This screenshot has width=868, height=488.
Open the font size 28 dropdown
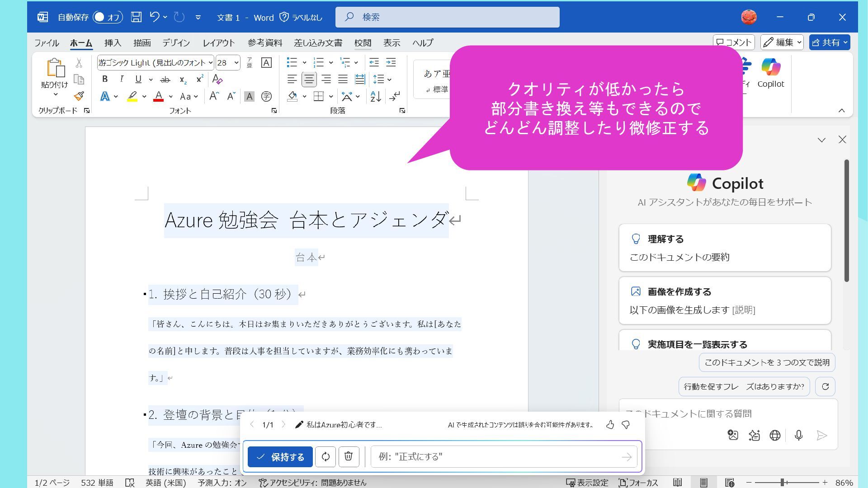point(236,63)
